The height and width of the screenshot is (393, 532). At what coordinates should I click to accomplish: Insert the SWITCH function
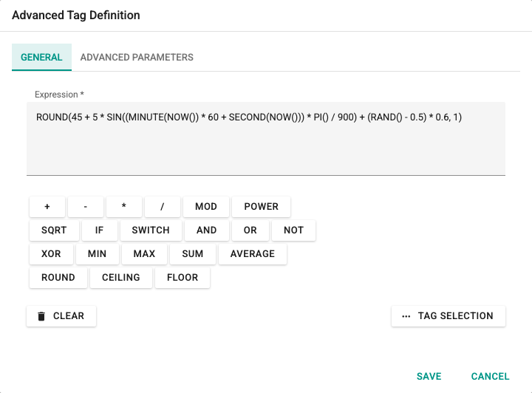[x=151, y=230]
